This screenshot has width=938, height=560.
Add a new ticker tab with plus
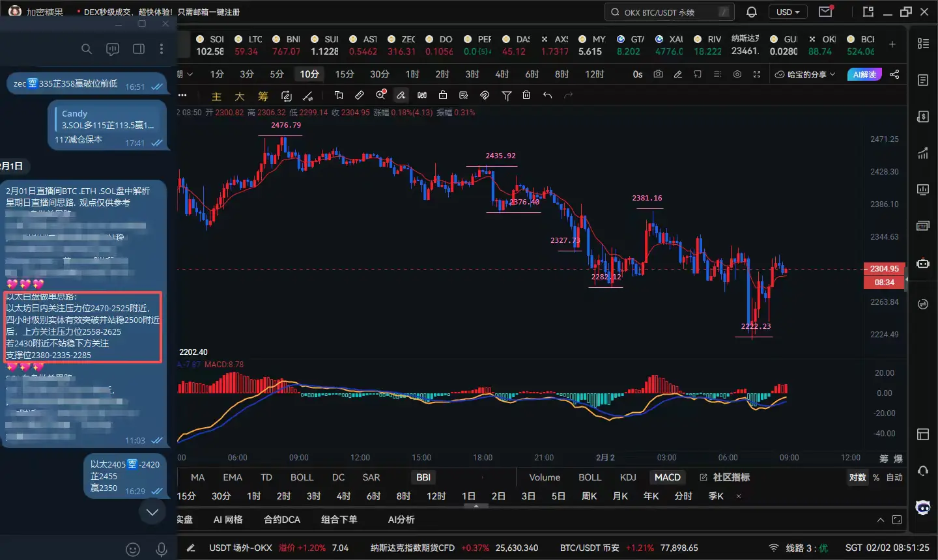point(892,44)
